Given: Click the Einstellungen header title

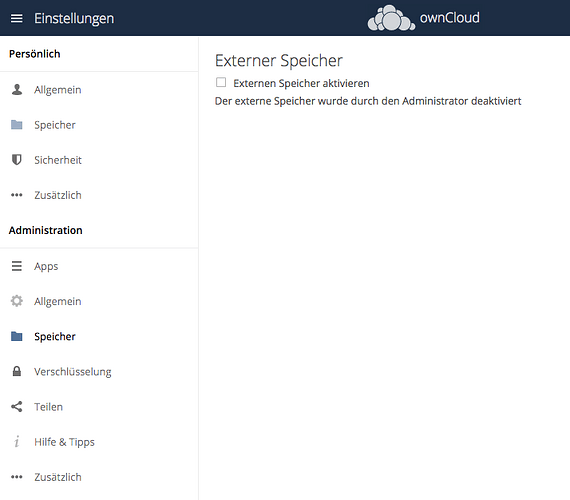Looking at the screenshot, I should point(74,19).
